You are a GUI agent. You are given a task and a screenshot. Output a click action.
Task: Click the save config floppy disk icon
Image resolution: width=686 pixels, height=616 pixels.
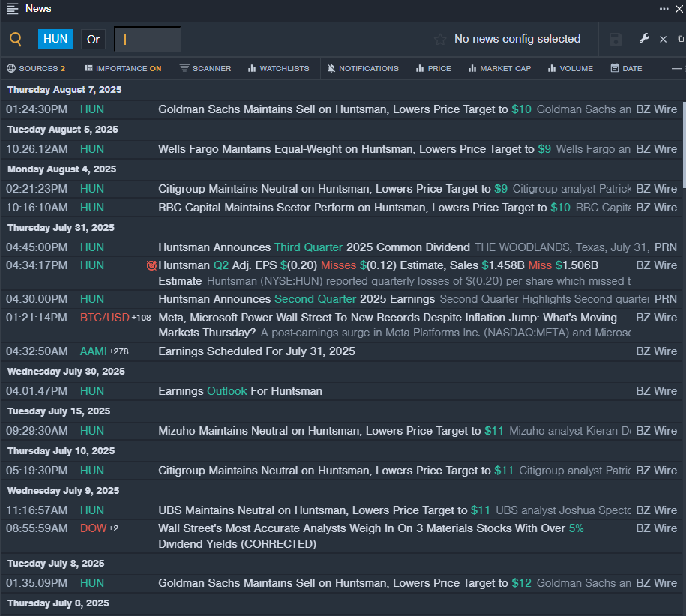coord(616,40)
